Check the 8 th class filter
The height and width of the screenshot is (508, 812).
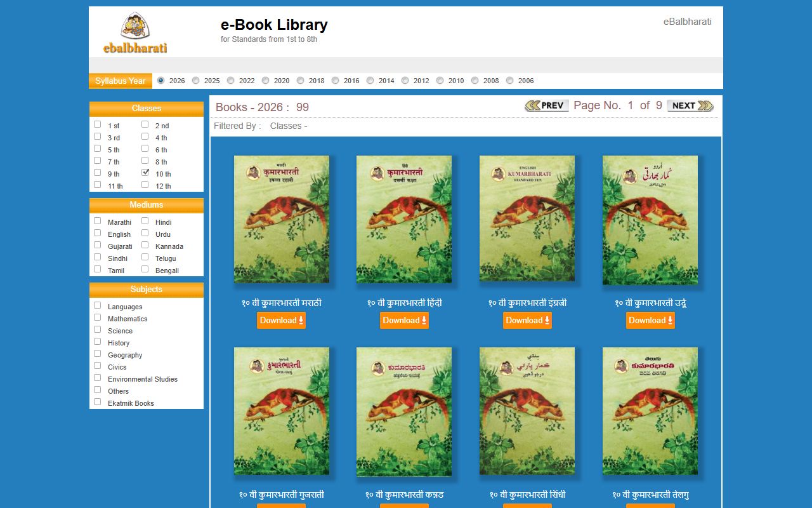145,161
